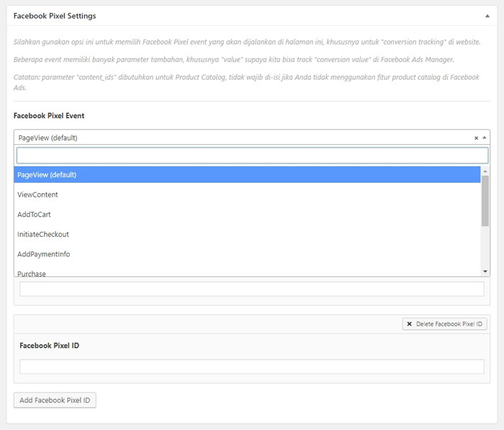The width and height of the screenshot is (504, 430).
Task: Close the Facebook Pixel Event dropdown arrow
Action: pos(485,138)
